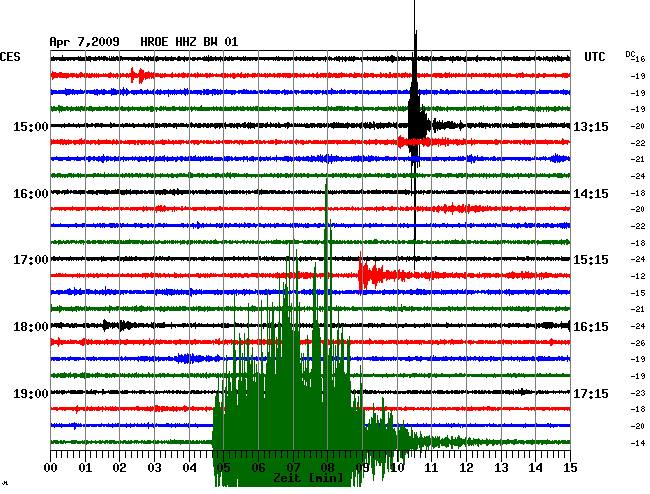This screenshot has width=650, height=494.
Task: Click the DC offset value "-16"
Action: [x=639, y=59]
